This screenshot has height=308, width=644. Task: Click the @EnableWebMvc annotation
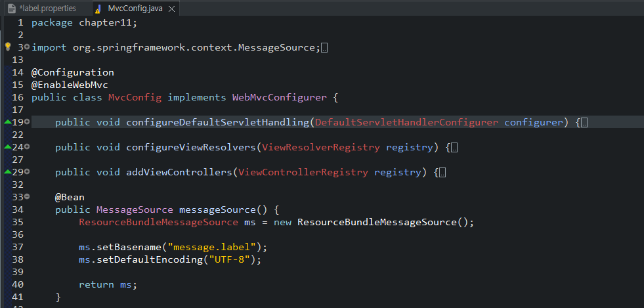coord(70,85)
